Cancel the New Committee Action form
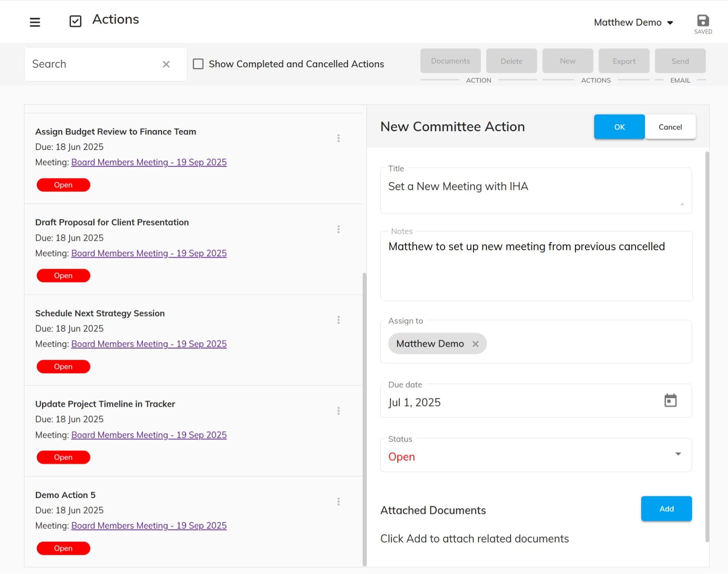728x574 pixels. coord(670,127)
